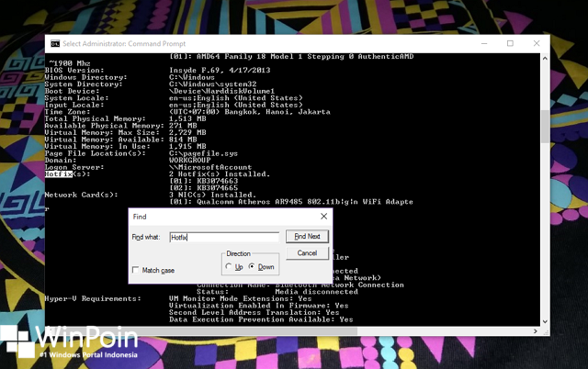This screenshot has width=588, height=369.
Task: Click the Select Administrator: Command Prompt title
Action: click(x=124, y=43)
